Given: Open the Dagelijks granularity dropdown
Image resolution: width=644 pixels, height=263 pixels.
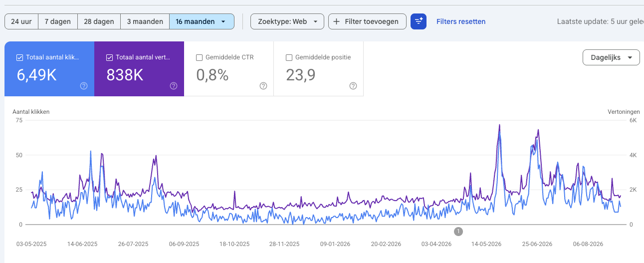Looking at the screenshot, I should tap(611, 57).
